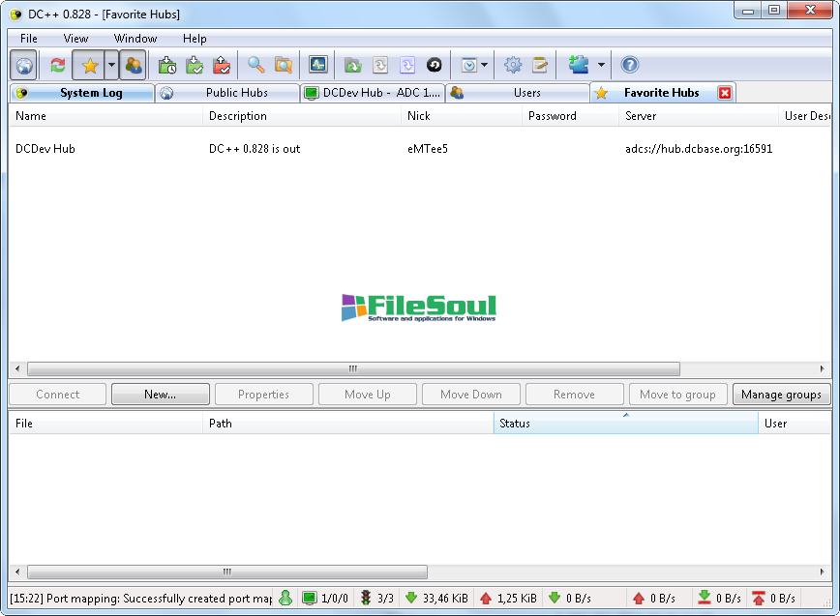Screen dimensions: 840x616
Task: Open Public Hubs globe toolbar icon
Action: coord(23,66)
